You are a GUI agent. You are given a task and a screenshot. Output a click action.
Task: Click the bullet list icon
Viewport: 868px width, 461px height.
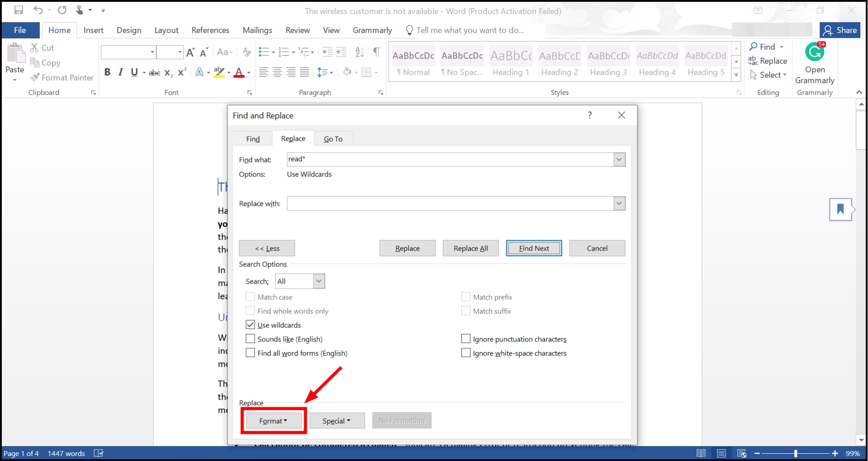(263, 52)
